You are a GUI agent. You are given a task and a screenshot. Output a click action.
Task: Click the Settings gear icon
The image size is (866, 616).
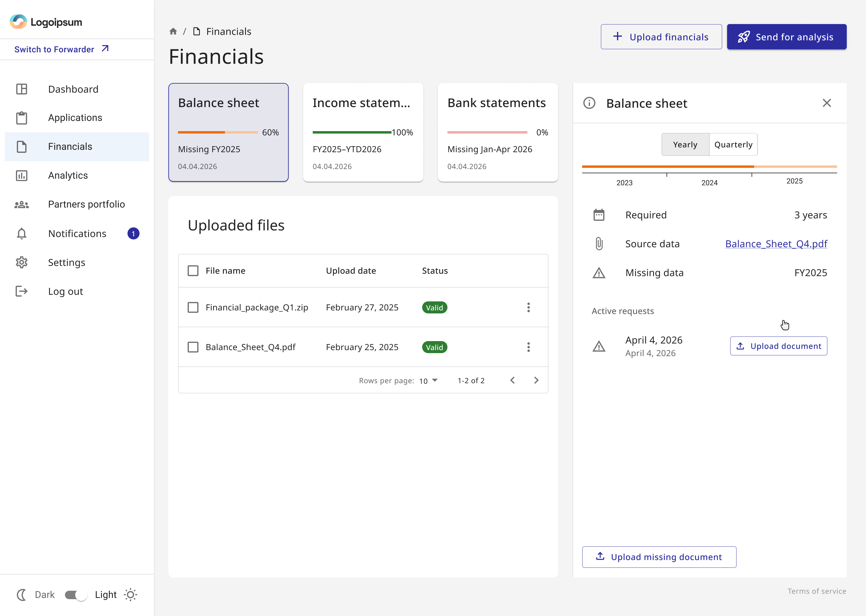coord(22,263)
